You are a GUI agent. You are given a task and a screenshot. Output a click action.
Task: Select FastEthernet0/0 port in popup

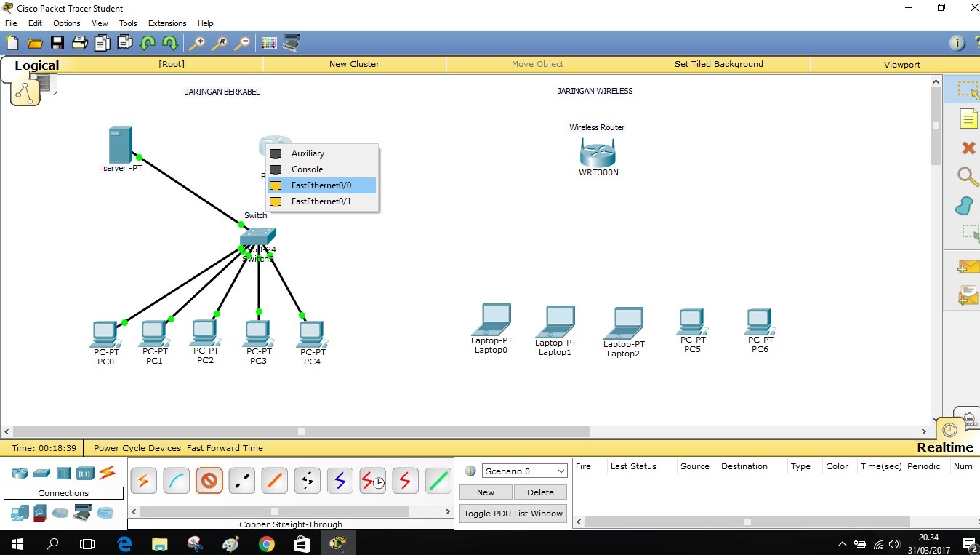click(x=322, y=185)
